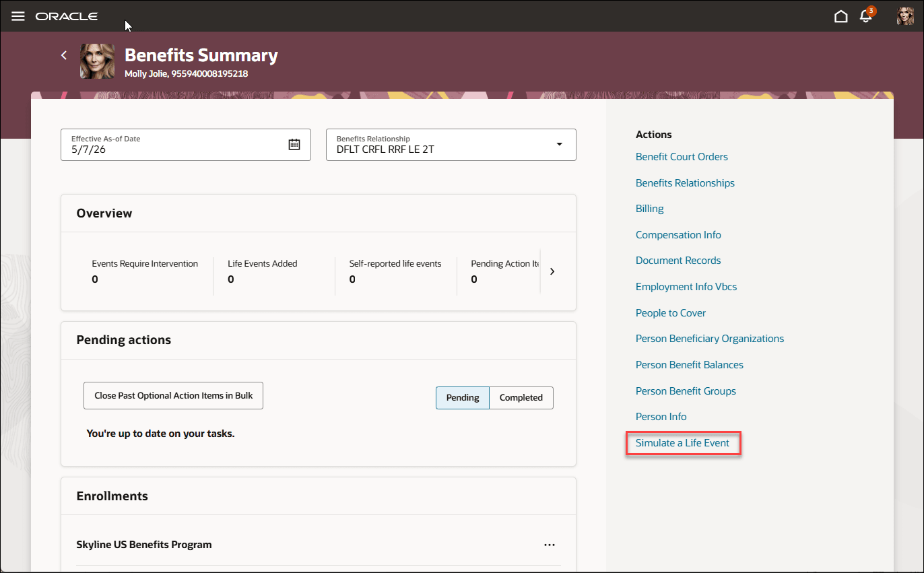The height and width of the screenshot is (573, 924).
Task: Click the Actions panel heading
Action: point(654,135)
